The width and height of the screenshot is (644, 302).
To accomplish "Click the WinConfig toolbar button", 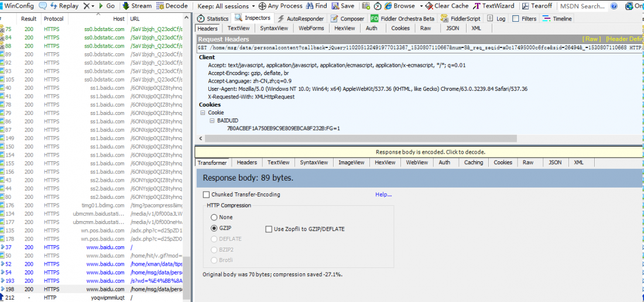I will pos(17,6).
